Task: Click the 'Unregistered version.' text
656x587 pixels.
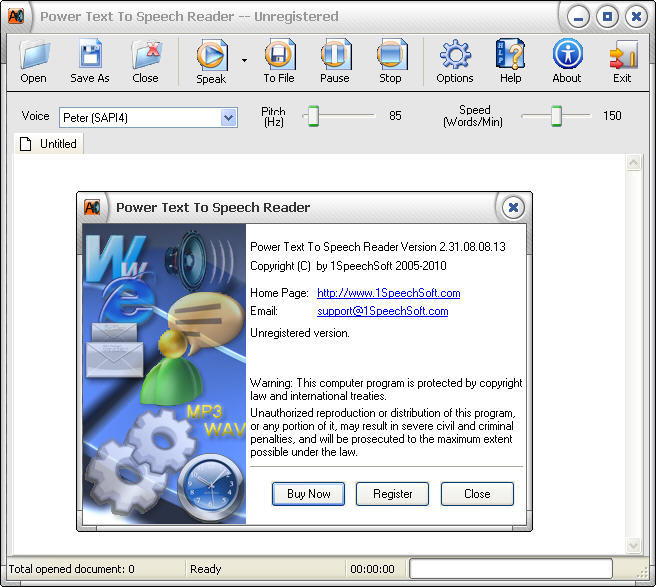Action: pyautogui.click(x=300, y=333)
